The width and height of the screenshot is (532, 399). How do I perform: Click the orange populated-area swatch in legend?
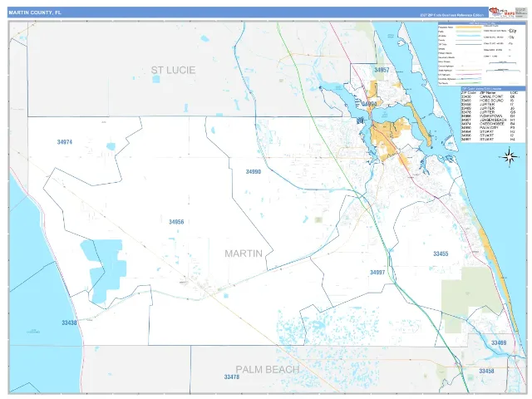point(468,27)
